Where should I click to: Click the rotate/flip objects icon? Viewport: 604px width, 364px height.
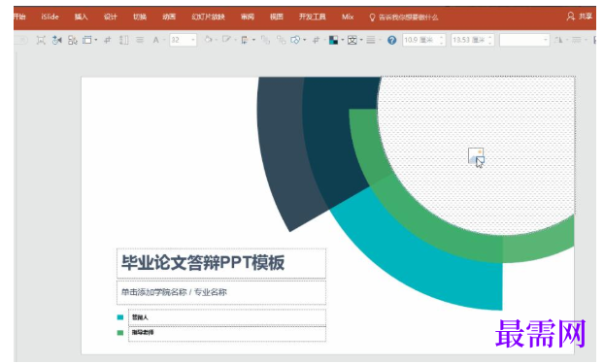click(x=558, y=40)
